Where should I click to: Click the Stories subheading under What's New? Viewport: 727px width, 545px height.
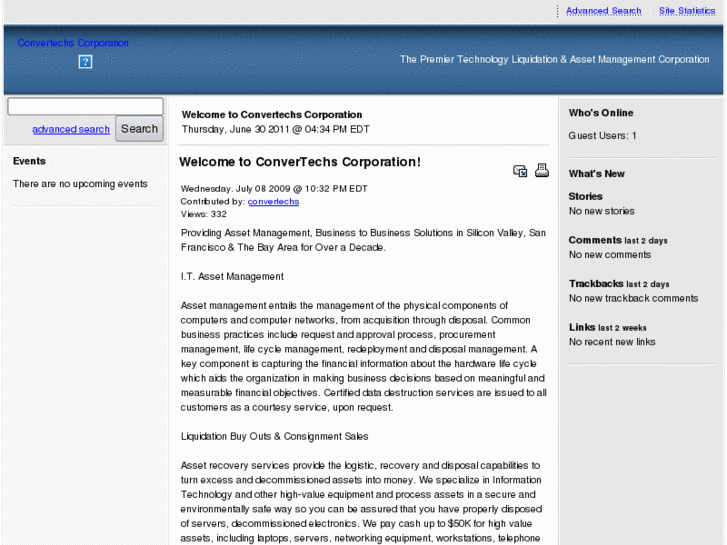click(x=586, y=196)
